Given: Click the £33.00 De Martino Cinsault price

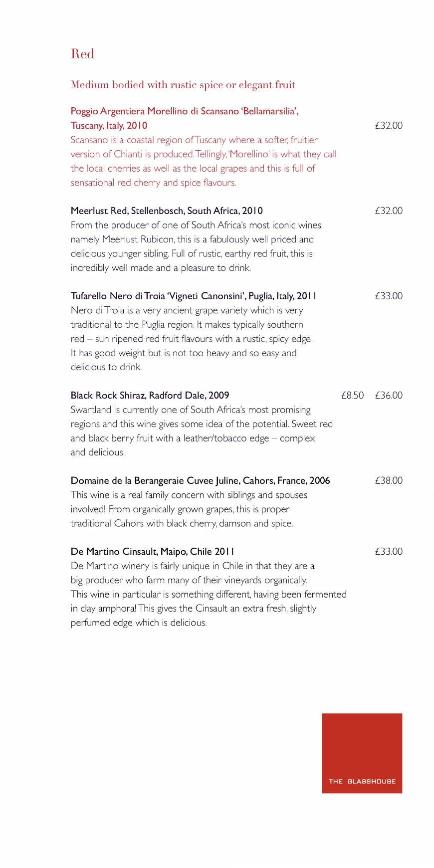Looking at the screenshot, I should click(389, 551).
